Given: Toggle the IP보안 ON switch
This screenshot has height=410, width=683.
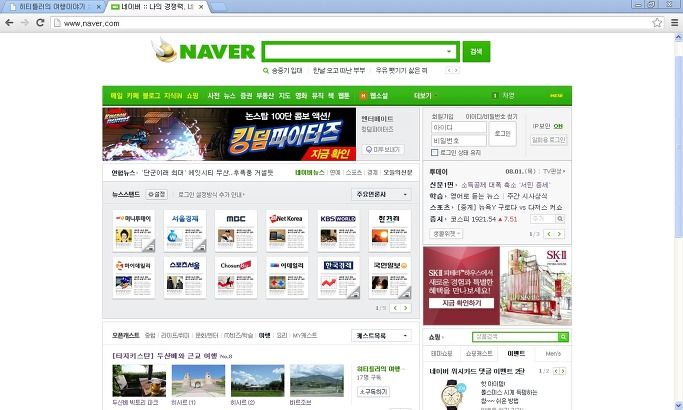Looking at the screenshot, I should (558, 126).
